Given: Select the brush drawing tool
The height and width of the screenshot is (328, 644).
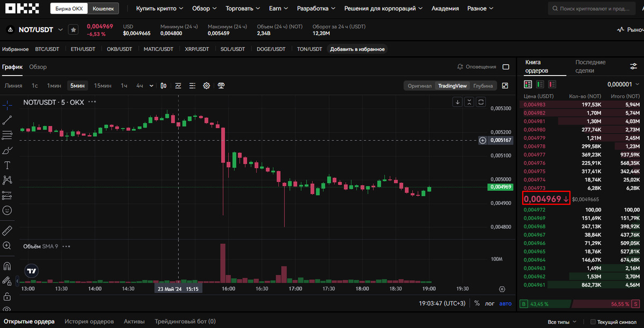Looking at the screenshot, I should coord(8,150).
